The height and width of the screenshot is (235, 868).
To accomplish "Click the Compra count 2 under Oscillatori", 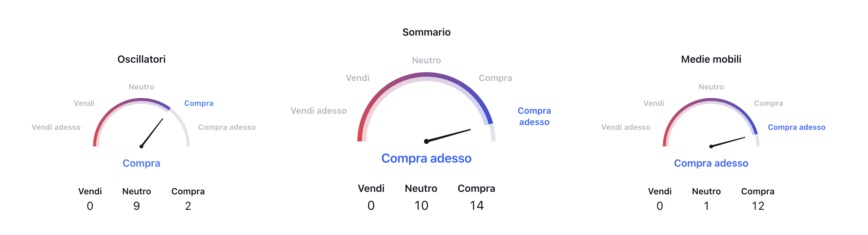I will click(188, 206).
